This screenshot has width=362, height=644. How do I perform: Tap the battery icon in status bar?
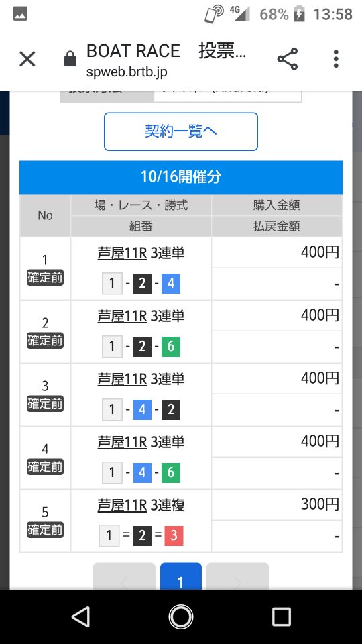299,14
